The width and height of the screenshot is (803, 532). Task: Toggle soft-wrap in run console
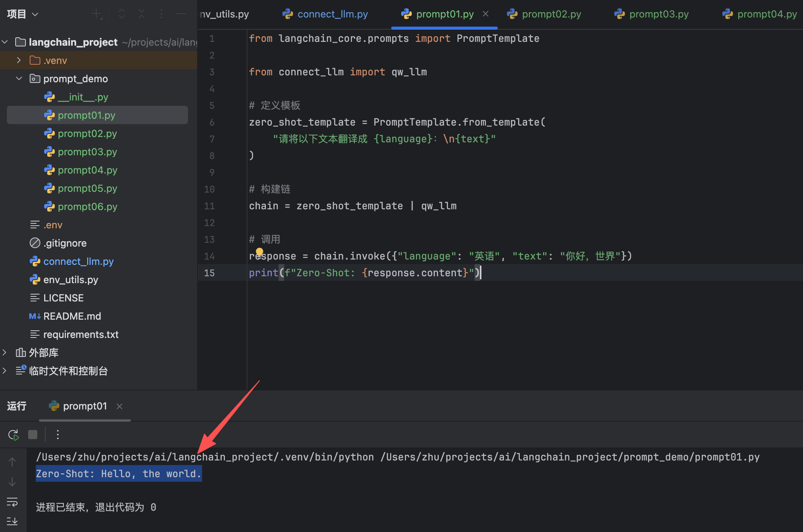pos(12,502)
